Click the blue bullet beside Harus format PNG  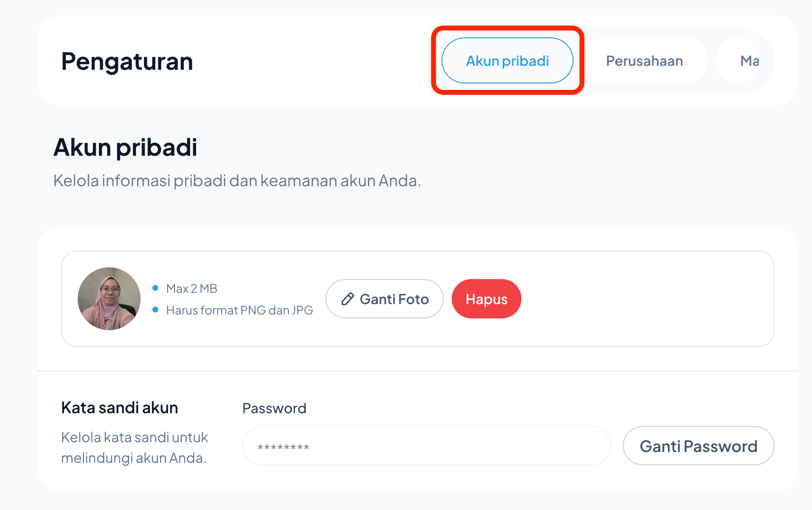tap(155, 310)
